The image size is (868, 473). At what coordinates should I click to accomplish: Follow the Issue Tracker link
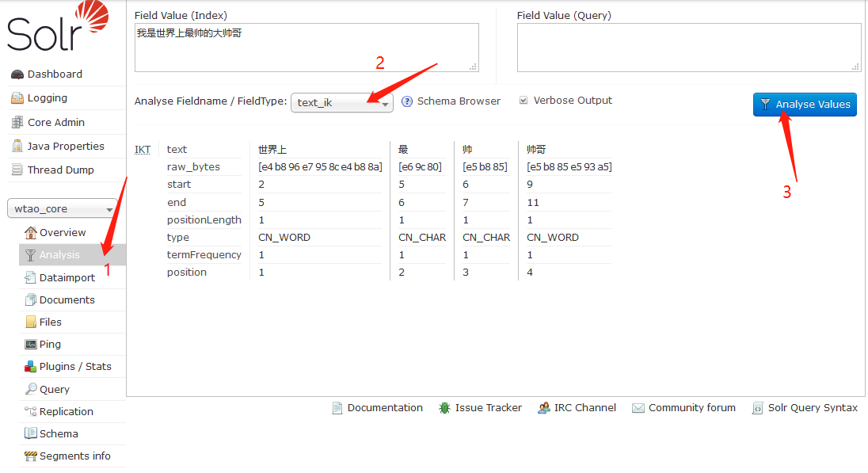tap(488, 408)
